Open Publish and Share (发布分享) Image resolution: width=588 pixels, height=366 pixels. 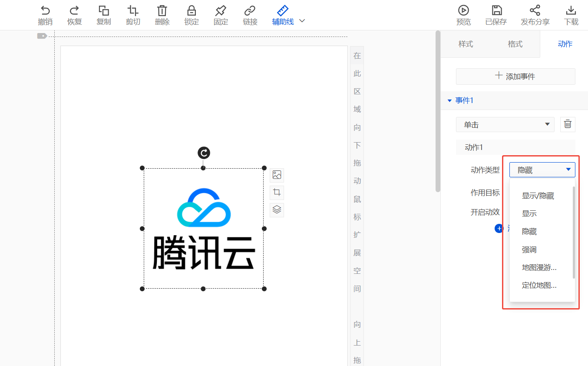535,15
